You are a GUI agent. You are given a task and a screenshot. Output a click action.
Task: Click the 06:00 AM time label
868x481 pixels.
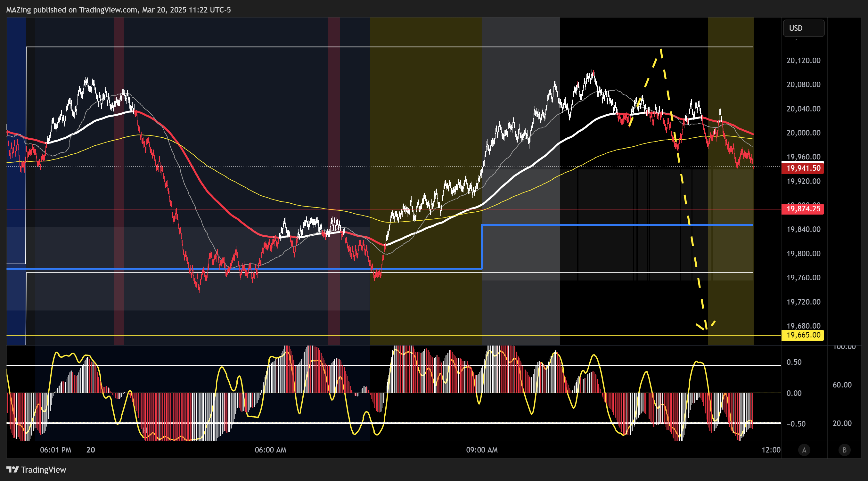coord(271,450)
